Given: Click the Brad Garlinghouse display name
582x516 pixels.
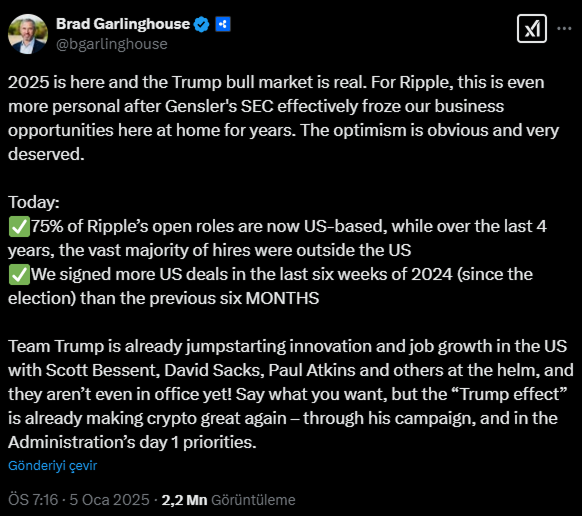Looking at the screenshot, I should tap(123, 24).
